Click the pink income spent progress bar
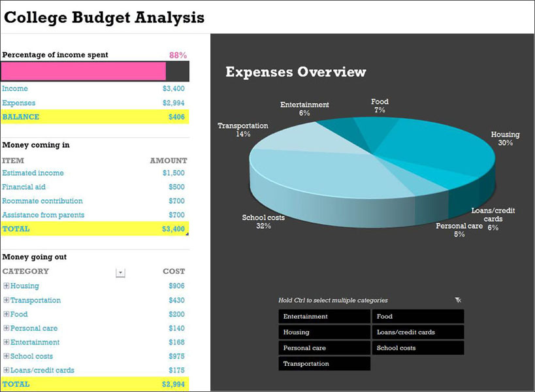 pos(84,71)
